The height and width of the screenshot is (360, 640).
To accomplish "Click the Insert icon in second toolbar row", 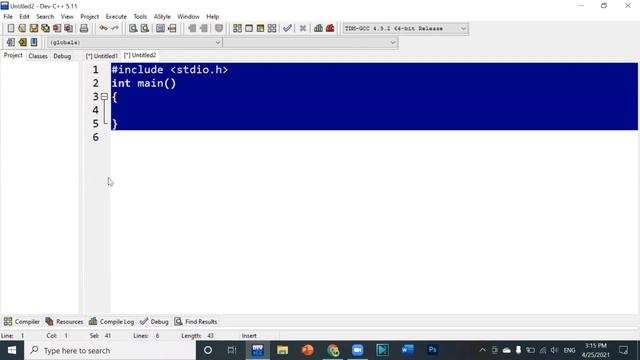I will [11, 42].
